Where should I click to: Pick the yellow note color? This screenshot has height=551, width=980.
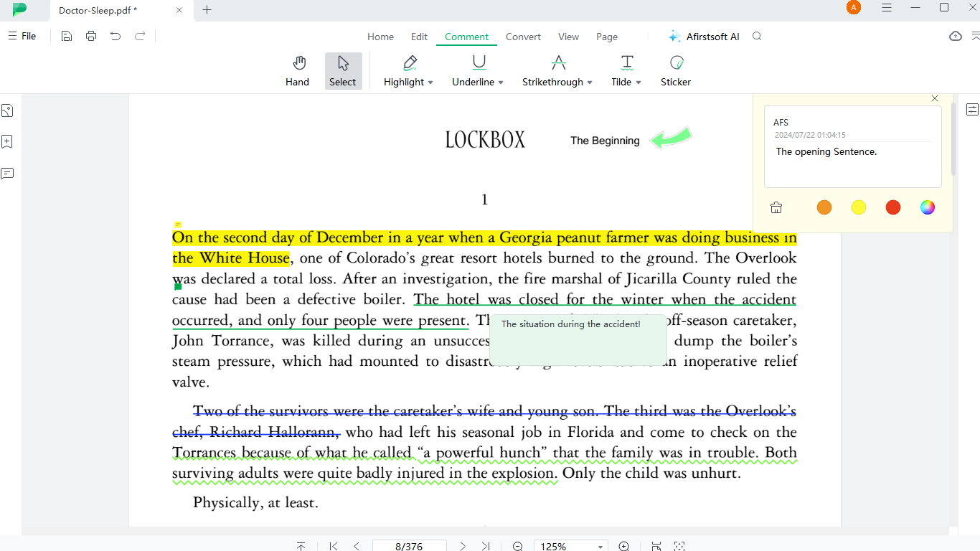859,207
